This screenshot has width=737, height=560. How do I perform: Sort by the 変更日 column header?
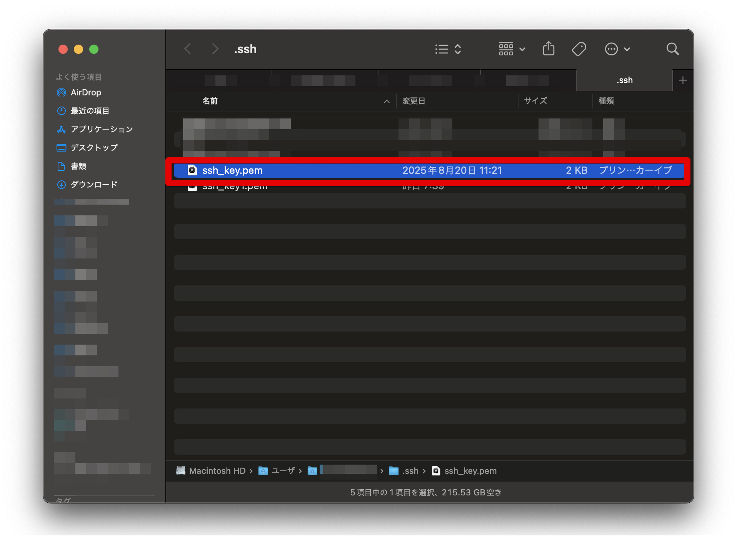tap(414, 101)
